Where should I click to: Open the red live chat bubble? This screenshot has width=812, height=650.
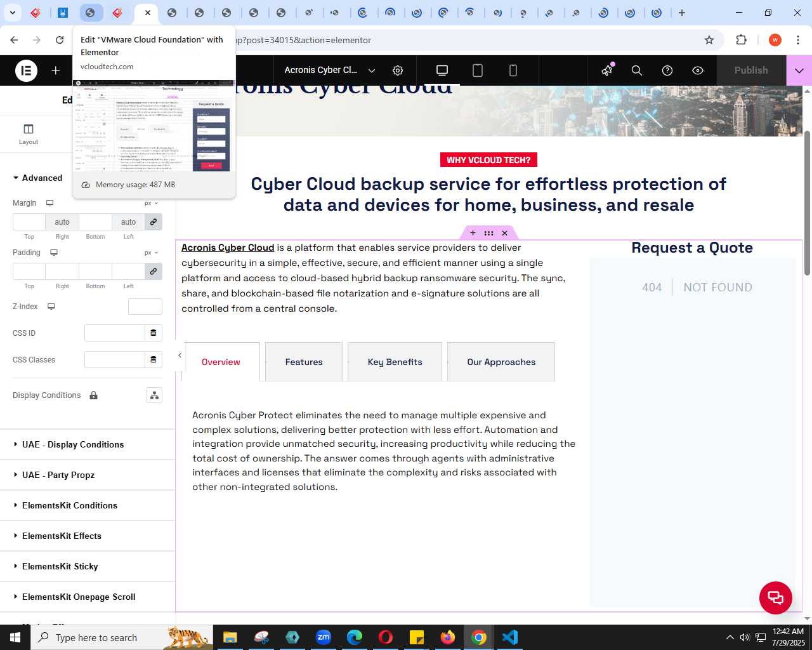pyautogui.click(x=776, y=597)
